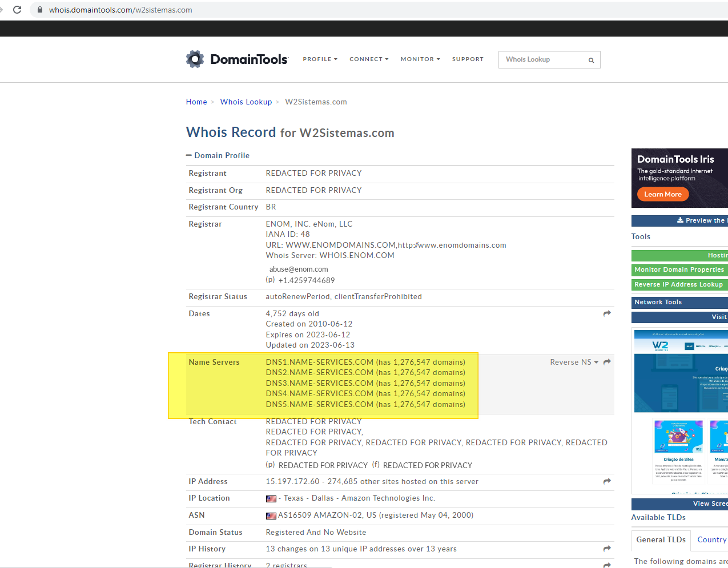Click the DNS4.NAME-SERVICES.COM name server entry
Viewport: 728px width, 568px height.
pos(365,393)
